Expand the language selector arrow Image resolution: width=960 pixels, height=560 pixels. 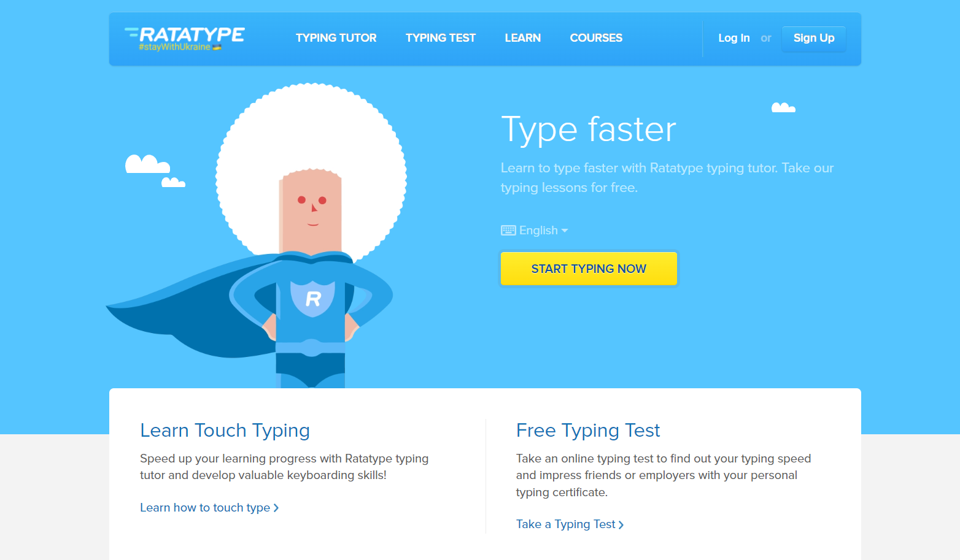click(x=565, y=231)
